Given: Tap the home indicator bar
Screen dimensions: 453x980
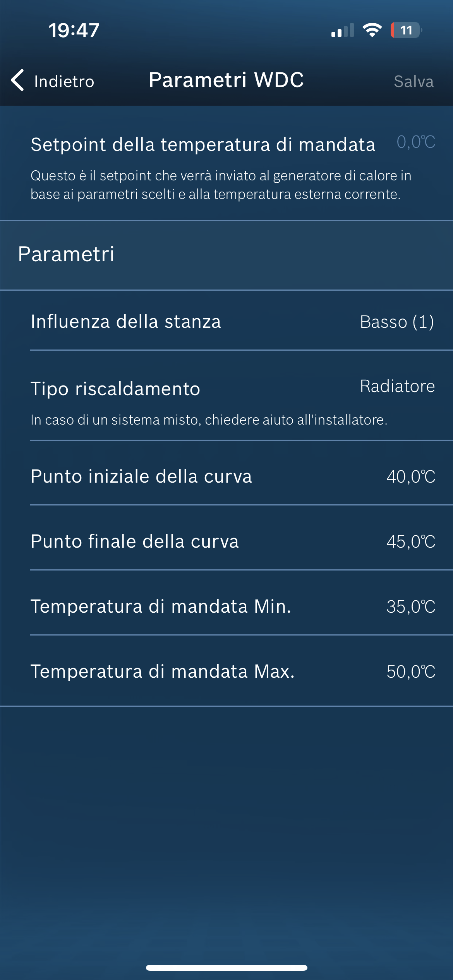Looking at the screenshot, I should (226, 968).
